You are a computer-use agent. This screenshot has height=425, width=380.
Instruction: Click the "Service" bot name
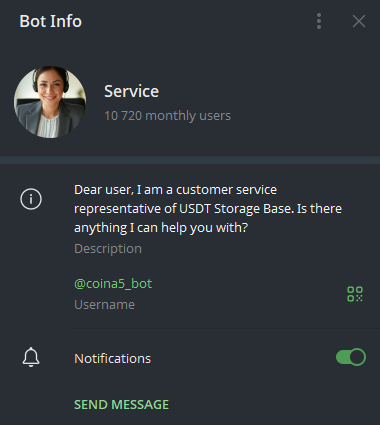point(131,91)
